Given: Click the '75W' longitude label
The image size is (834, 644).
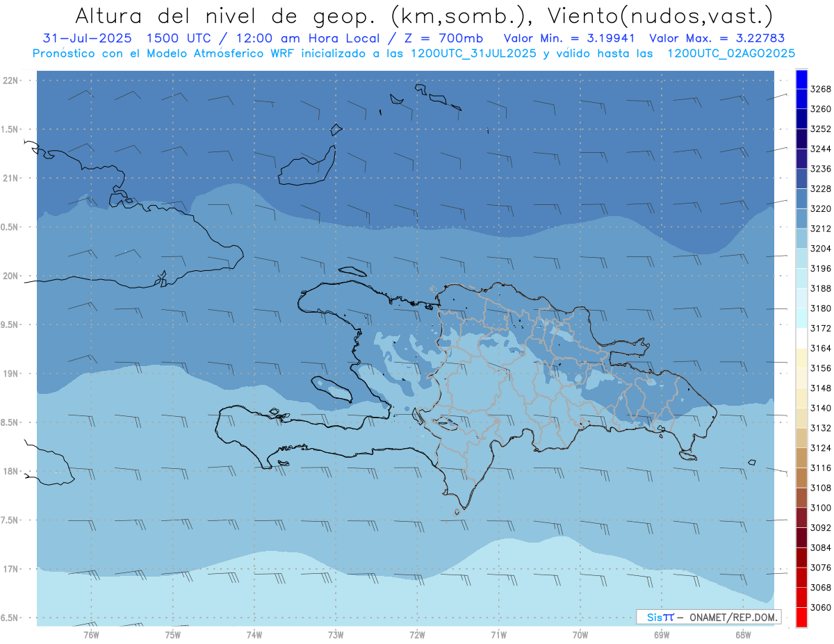Looking at the screenshot, I should [x=172, y=634].
